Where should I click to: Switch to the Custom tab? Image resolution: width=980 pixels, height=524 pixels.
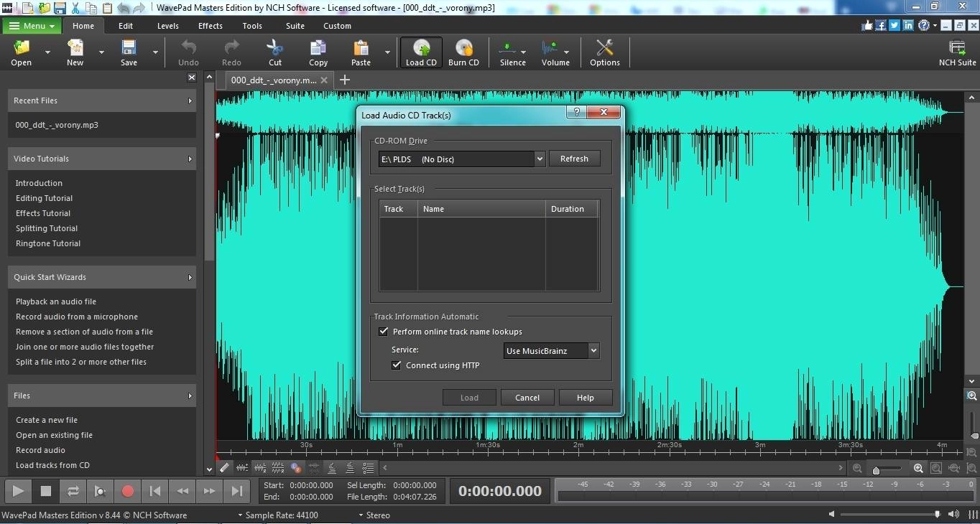(x=337, y=26)
